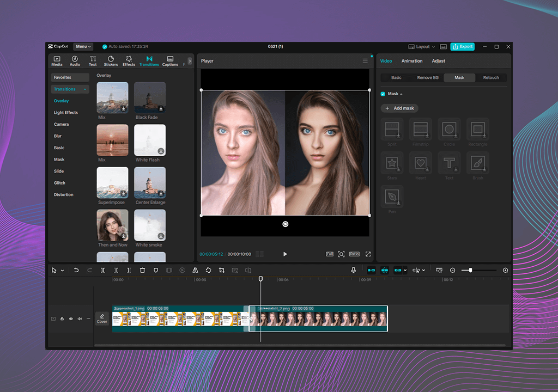Image resolution: width=558 pixels, height=392 pixels.
Task: Click the microphone record voiceover icon
Action: click(353, 271)
